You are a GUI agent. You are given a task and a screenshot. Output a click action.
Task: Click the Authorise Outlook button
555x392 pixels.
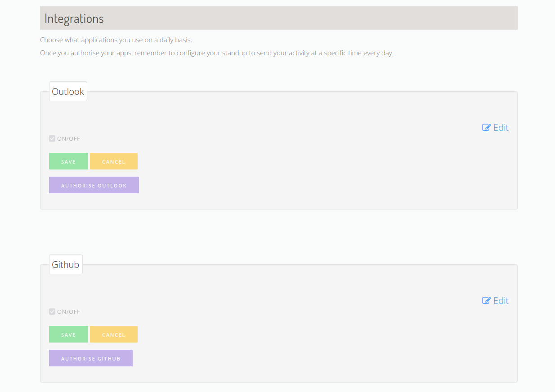(x=94, y=185)
